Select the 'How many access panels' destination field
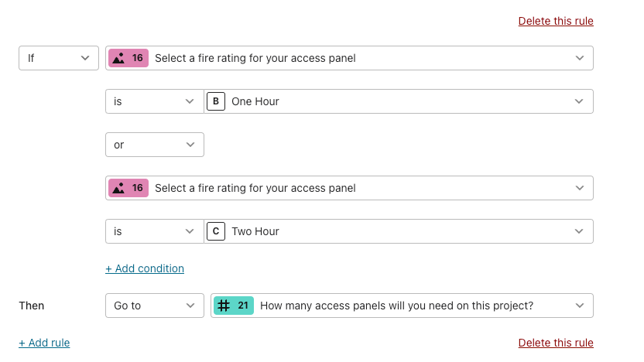The width and height of the screenshot is (644, 362). [402, 306]
